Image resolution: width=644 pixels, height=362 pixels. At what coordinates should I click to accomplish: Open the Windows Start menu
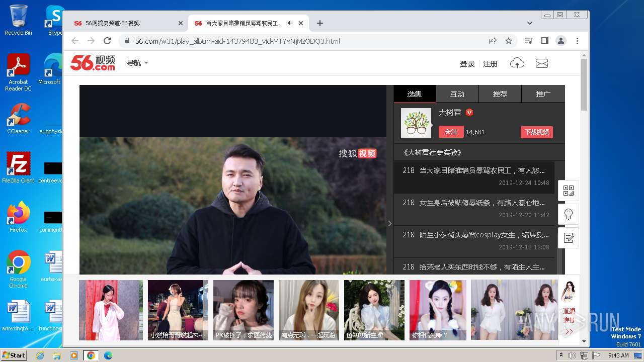[x=14, y=355]
